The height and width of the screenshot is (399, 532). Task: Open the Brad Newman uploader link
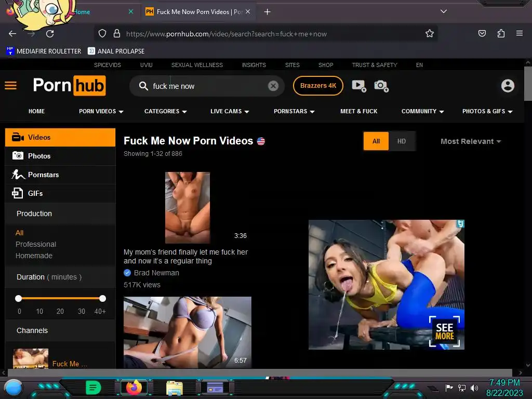coord(156,273)
